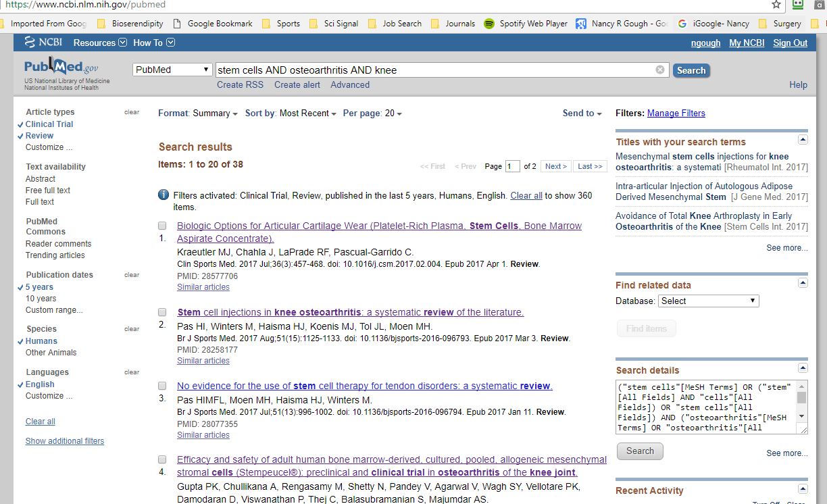This screenshot has width=827, height=504.
Task: Collapse the Titles with your search terms panel
Action: 803,140
